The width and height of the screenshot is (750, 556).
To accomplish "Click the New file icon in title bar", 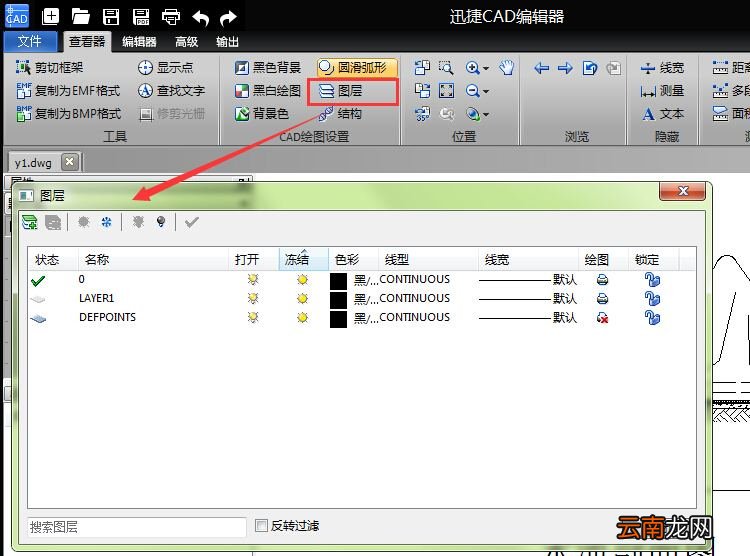I will [x=50, y=17].
